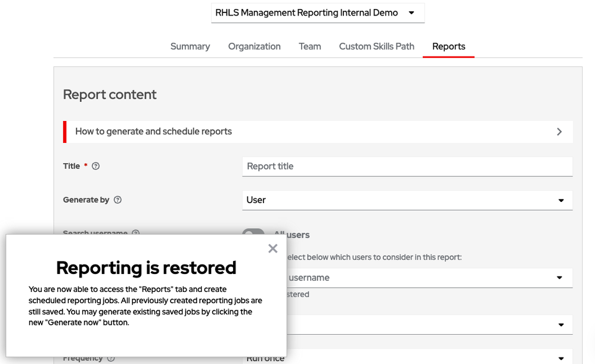Click the caret arrow in Generate by field

pos(560,201)
